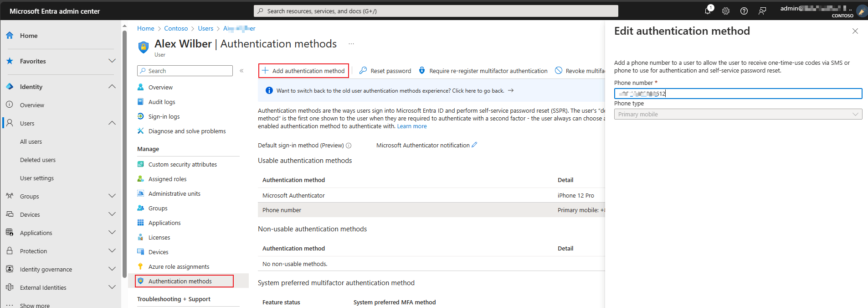Image resolution: width=868 pixels, height=308 pixels.
Task: Open portal settings gear icon
Action: click(x=726, y=11)
